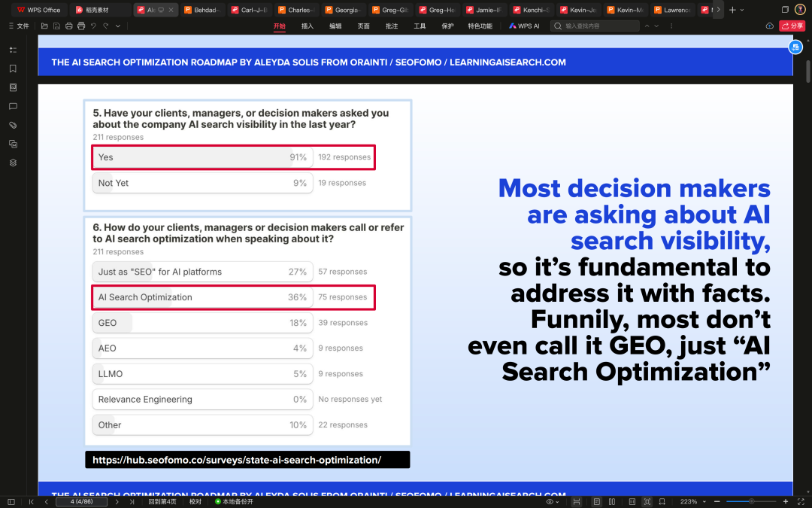Switch to the Greg-Gib document tab

[390, 10]
